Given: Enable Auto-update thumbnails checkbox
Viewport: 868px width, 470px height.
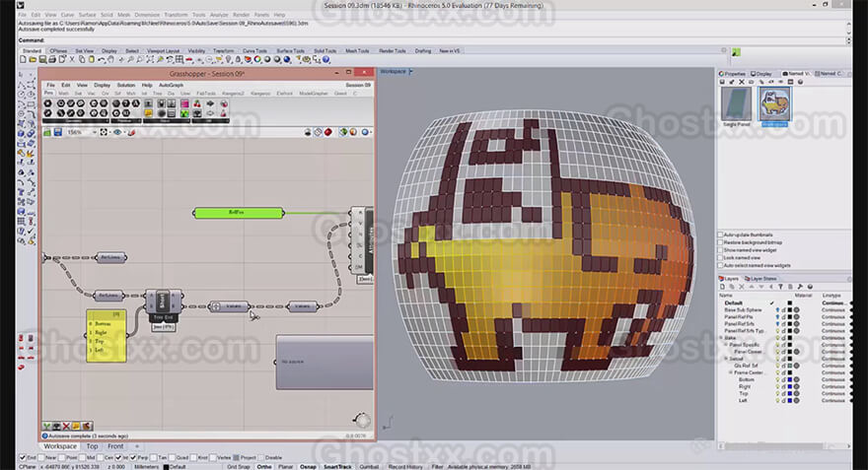Looking at the screenshot, I should (720, 235).
